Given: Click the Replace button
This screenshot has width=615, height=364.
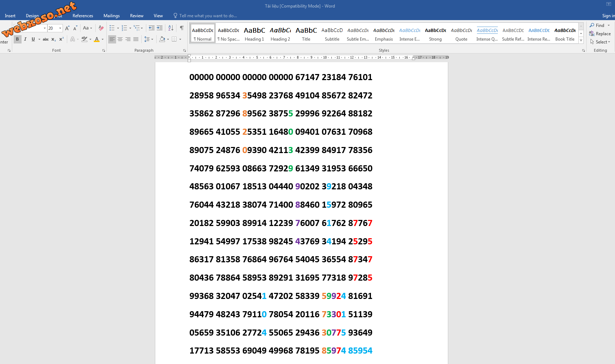Looking at the screenshot, I should click(600, 34).
